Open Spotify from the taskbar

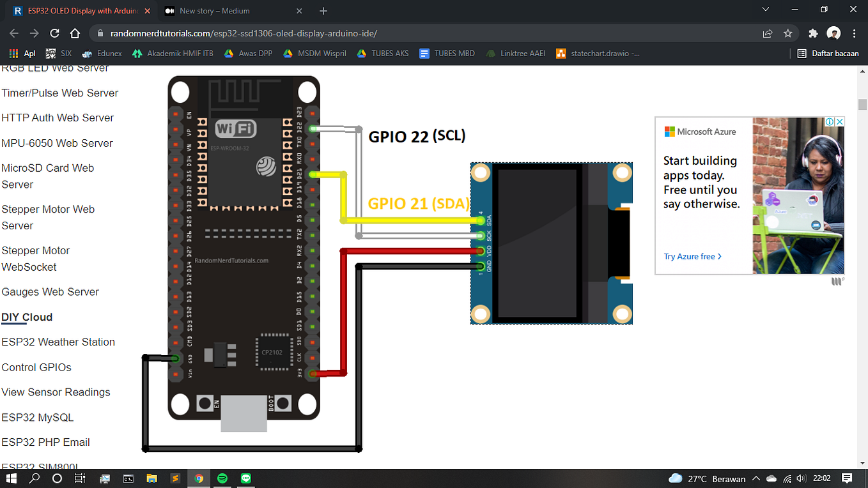coord(222,478)
